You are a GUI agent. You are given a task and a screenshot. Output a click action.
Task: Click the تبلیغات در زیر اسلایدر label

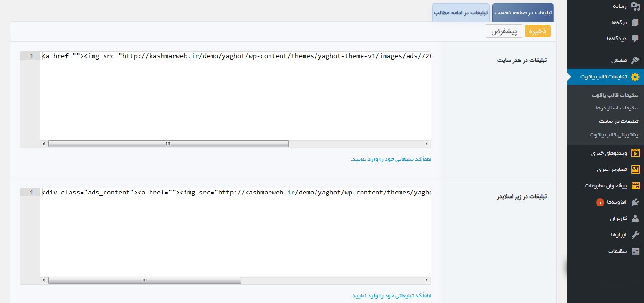521,197
